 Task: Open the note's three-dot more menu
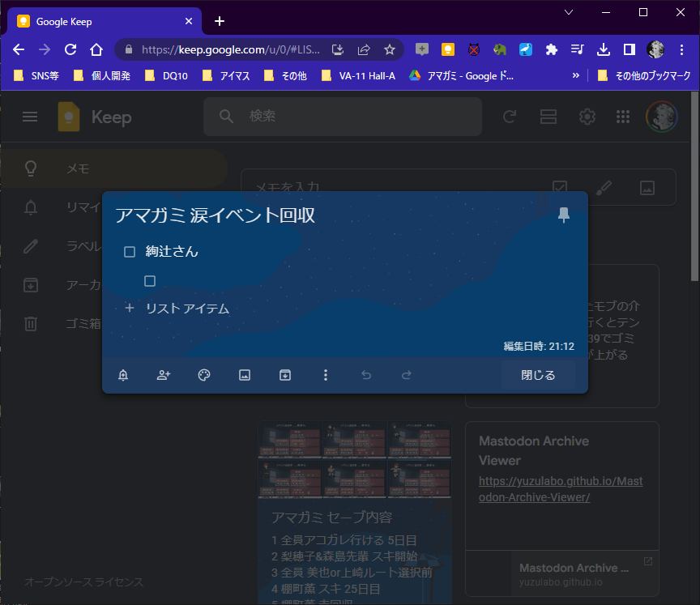click(x=326, y=375)
